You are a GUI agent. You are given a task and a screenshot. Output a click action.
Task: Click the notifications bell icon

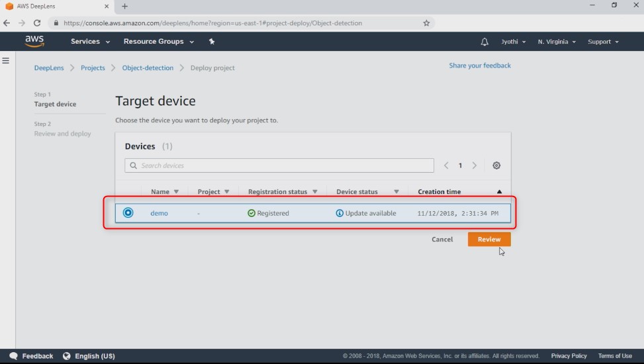tap(484, 42)
